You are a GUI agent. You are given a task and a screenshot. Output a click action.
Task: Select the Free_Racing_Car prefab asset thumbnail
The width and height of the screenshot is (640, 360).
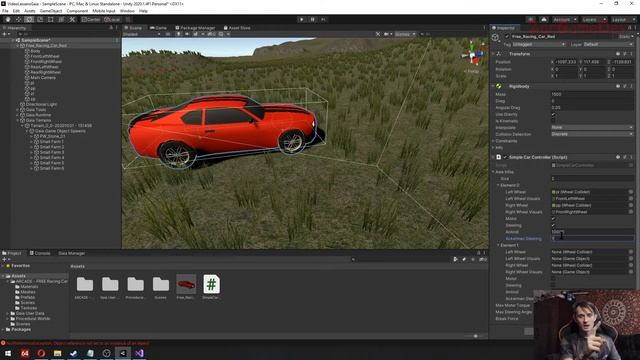coord(186,284)
